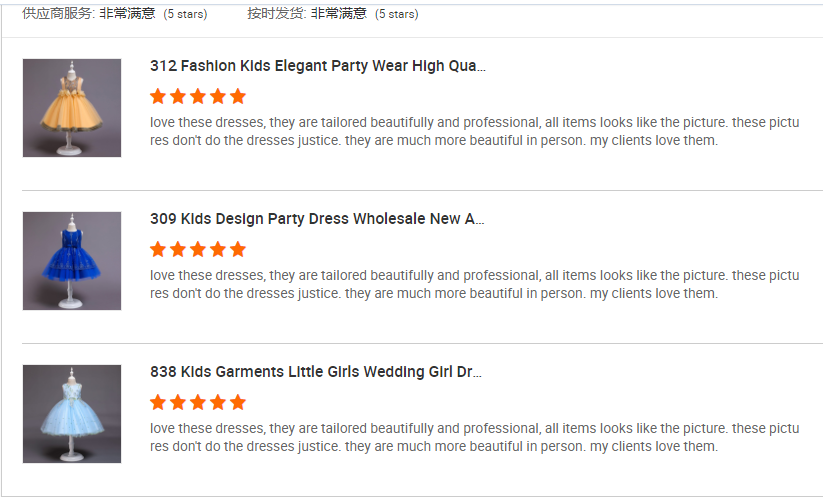Open the 838 Kids Garments Wedding Dress link

(x=316, y=372)
